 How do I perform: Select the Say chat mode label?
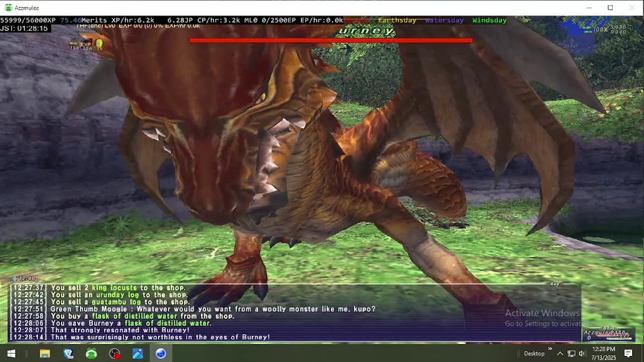[x=554, y=284]
